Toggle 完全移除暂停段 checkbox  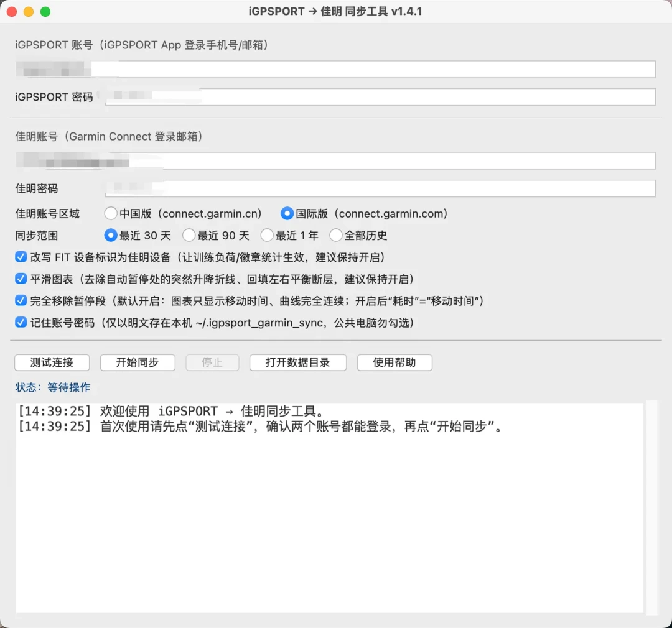click(x=21, y=301)
